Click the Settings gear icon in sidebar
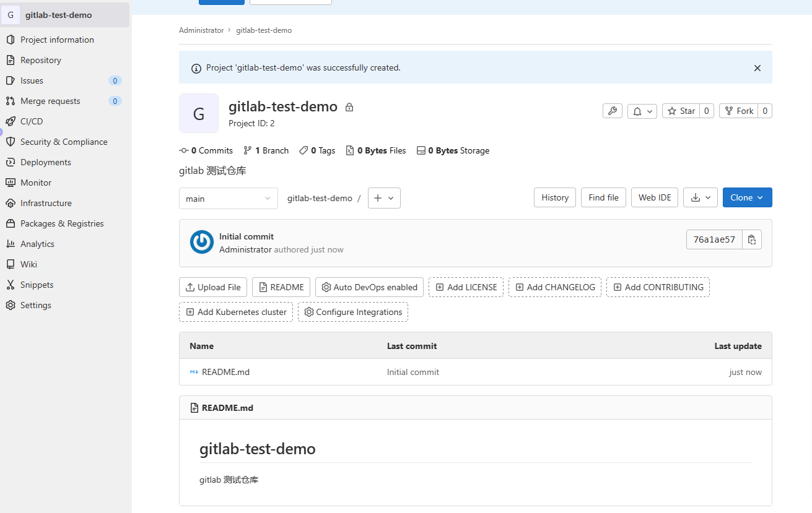The image size is (812, 513). (10, 305)
